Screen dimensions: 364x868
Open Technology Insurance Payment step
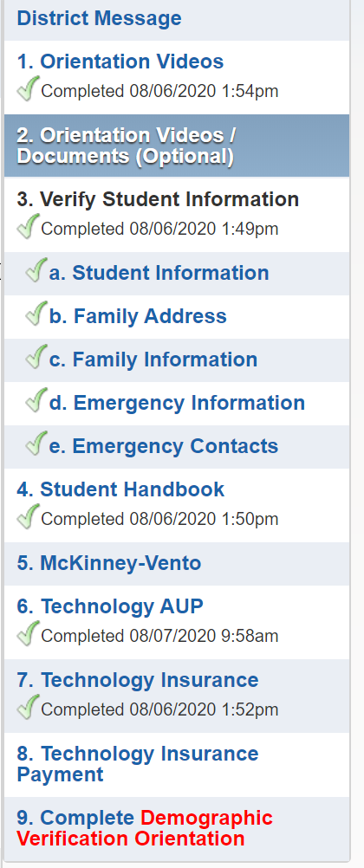(x=138, y=764)
